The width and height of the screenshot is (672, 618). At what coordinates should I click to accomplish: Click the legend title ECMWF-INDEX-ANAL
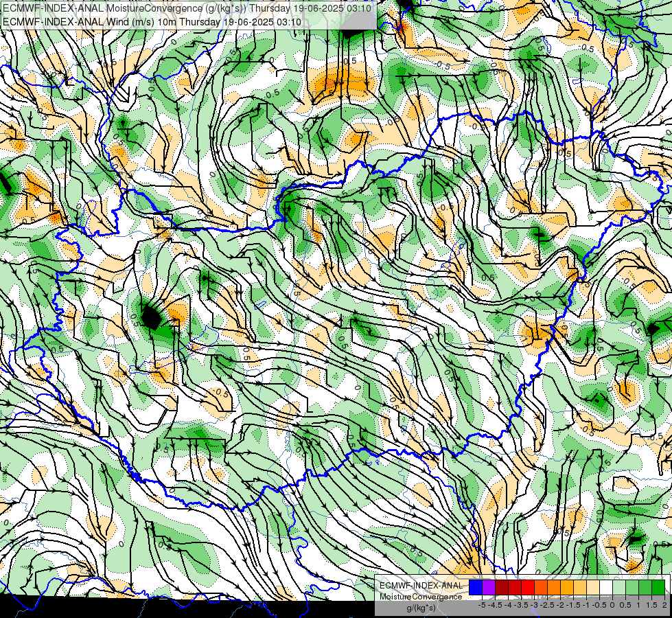[x=421, y=586]
